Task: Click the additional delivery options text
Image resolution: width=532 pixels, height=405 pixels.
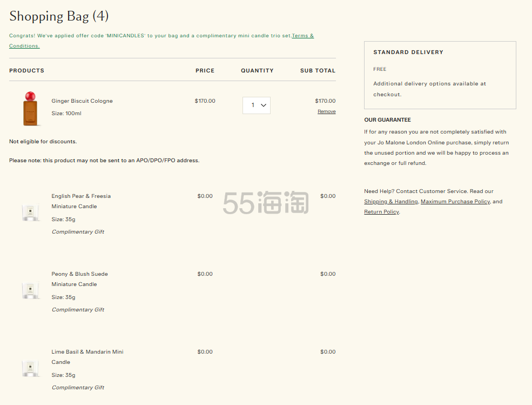Action: tap(429, 84)
